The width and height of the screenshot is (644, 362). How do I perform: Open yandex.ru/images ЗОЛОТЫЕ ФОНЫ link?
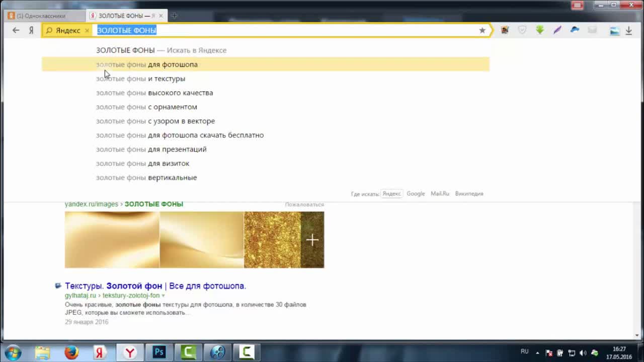(124, 204)
